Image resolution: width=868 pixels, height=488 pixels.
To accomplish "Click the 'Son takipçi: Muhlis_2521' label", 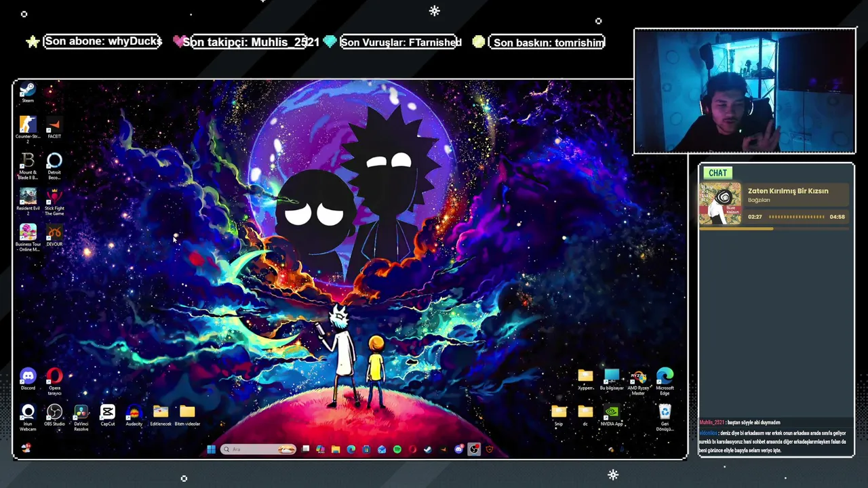I will [250, 42].
